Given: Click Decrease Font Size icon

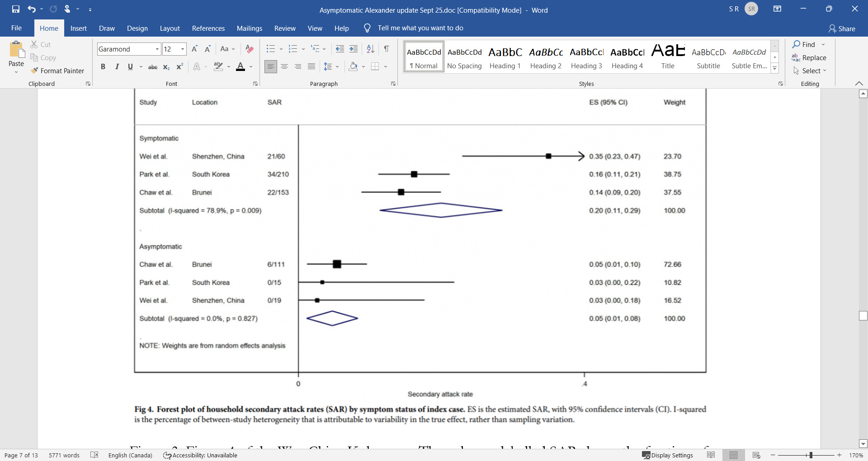Looking at the screenshot, I should tap(208, 49).
